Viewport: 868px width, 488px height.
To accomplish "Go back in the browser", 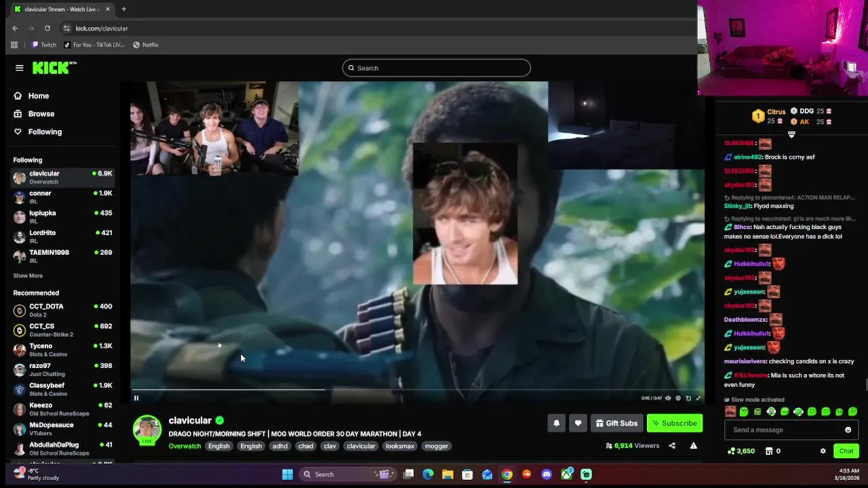I will coord(15,28).
